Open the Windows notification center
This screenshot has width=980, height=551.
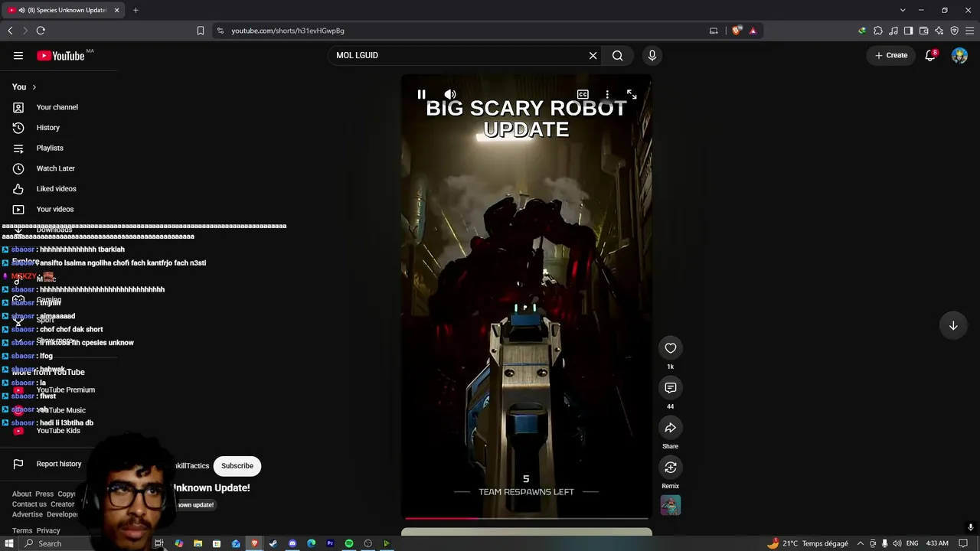coord(963,543)
